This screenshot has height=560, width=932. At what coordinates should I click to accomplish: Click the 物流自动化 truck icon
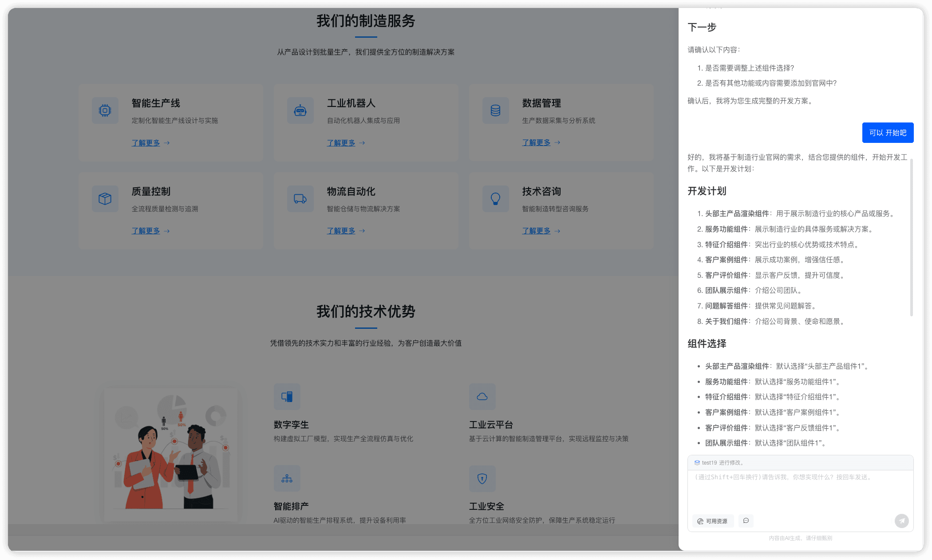click(300, 199)
